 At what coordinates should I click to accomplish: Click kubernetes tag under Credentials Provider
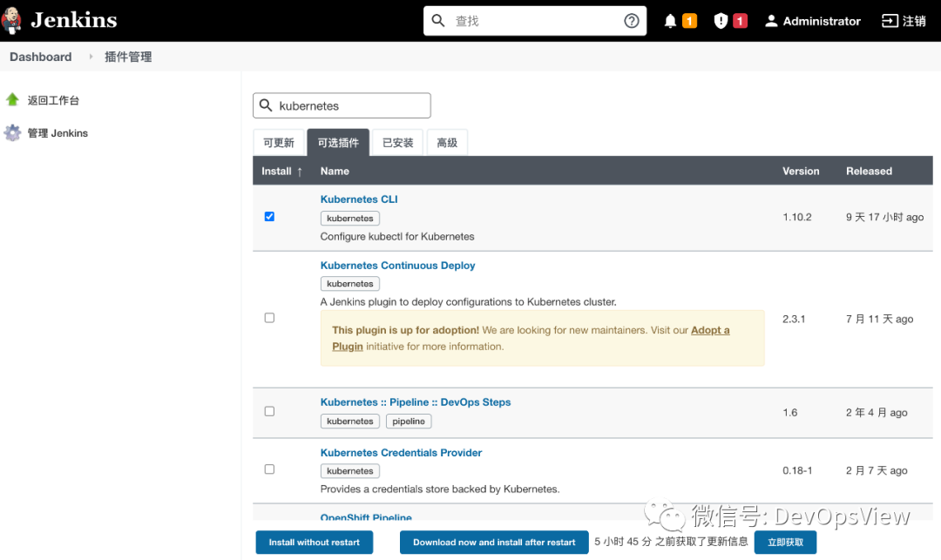[x=350, y=470]
